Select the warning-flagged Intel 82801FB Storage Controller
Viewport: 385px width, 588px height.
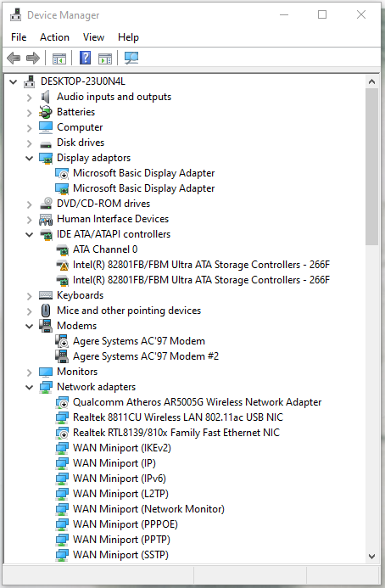pyautogui.click(x=201, y=265)
